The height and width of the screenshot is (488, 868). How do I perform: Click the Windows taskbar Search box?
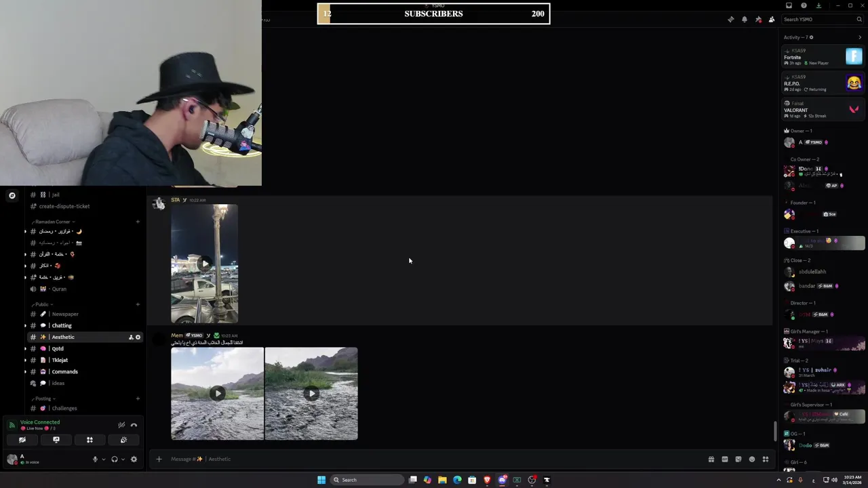[366, 480]
